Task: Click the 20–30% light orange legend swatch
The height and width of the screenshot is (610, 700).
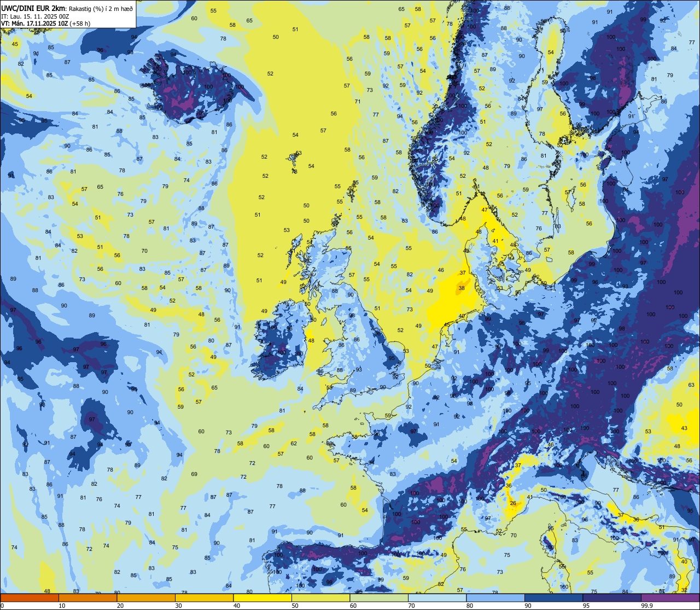Action: click(x=146, y=598)
